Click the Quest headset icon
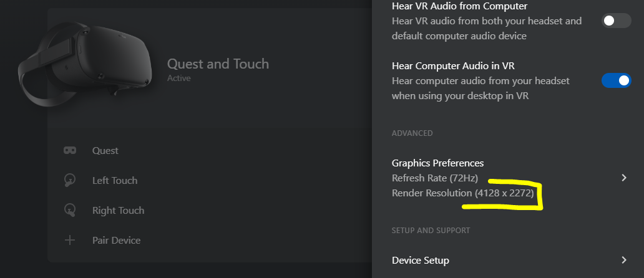Viewport: 644px width, 278px height. (70, 150)
